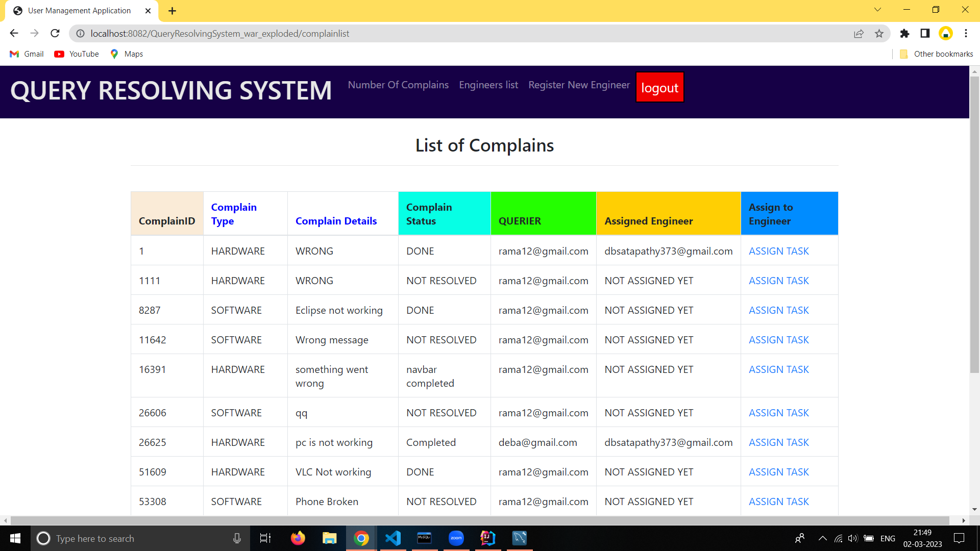
Task: Open the Chrome extensions puzzle icon
Action: 904,34
